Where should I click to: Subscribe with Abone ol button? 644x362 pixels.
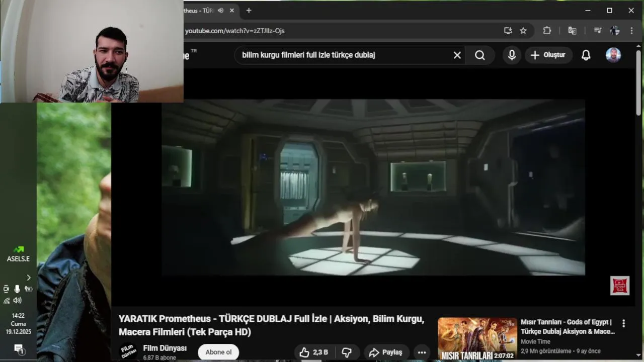[x=218, y=352]
